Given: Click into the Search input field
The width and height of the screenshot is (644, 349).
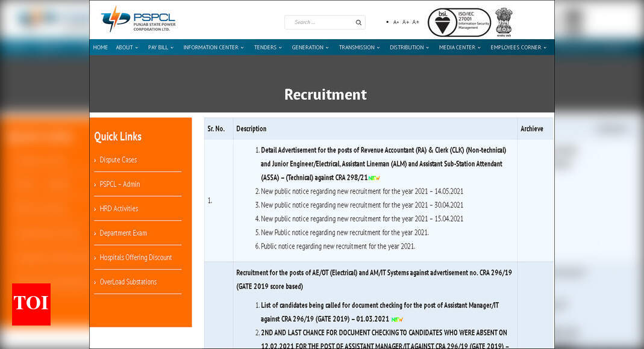Looking at the screenshot, I should pos(319,22).
